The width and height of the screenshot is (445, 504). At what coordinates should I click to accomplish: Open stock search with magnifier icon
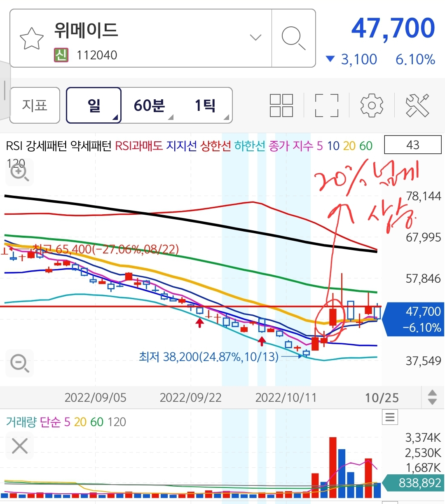tap(293, 38)
